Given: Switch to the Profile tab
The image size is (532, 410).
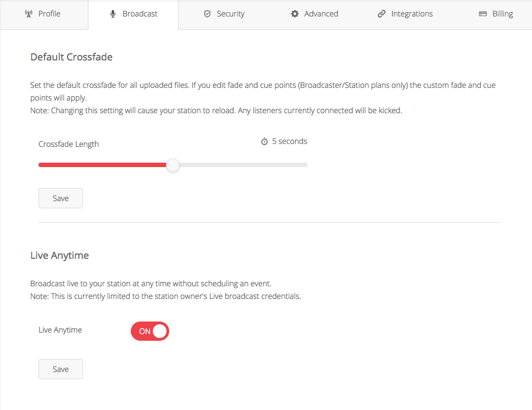Looking at the screenshot, I should pos(49,14).
